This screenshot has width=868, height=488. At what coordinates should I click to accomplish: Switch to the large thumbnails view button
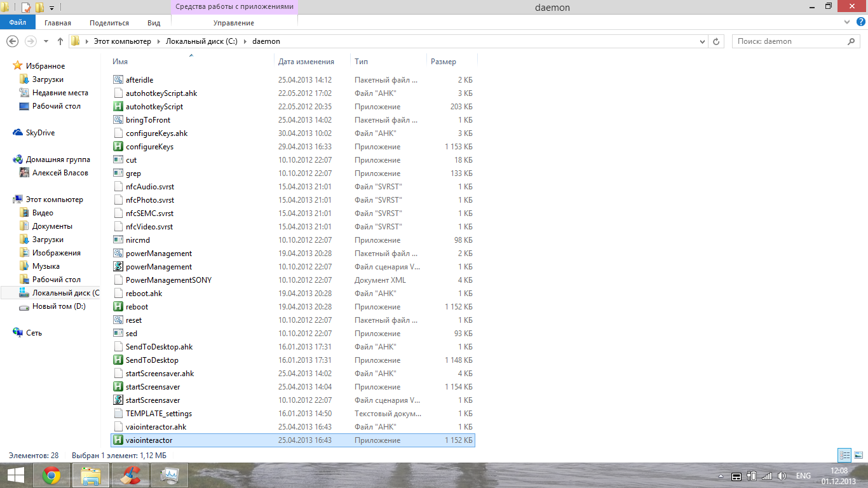click(858, 455)
